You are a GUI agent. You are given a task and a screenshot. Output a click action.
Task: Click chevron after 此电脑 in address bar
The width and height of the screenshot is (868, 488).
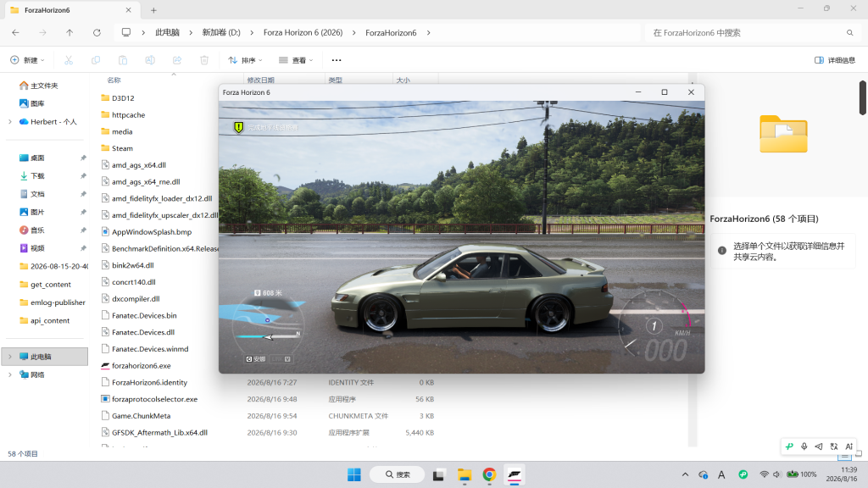pos(191,33)
